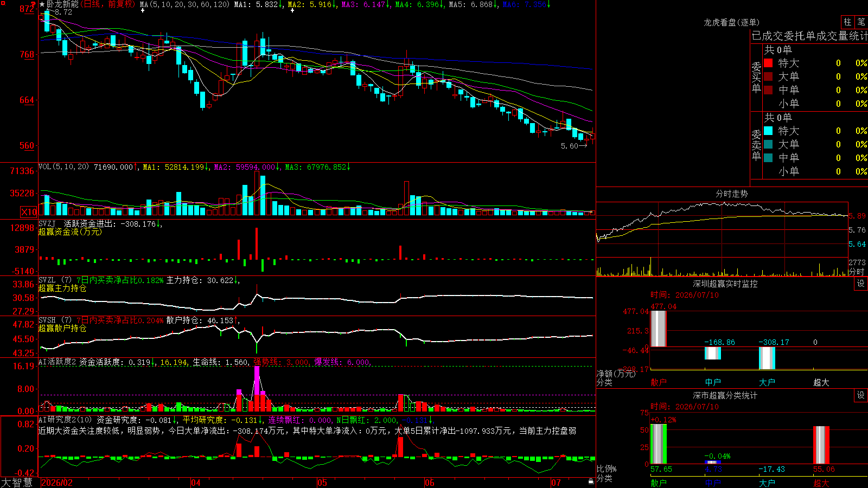Click the 05 month timeline marker
Viewport: 868px width, 488px height.
[322, 483]
